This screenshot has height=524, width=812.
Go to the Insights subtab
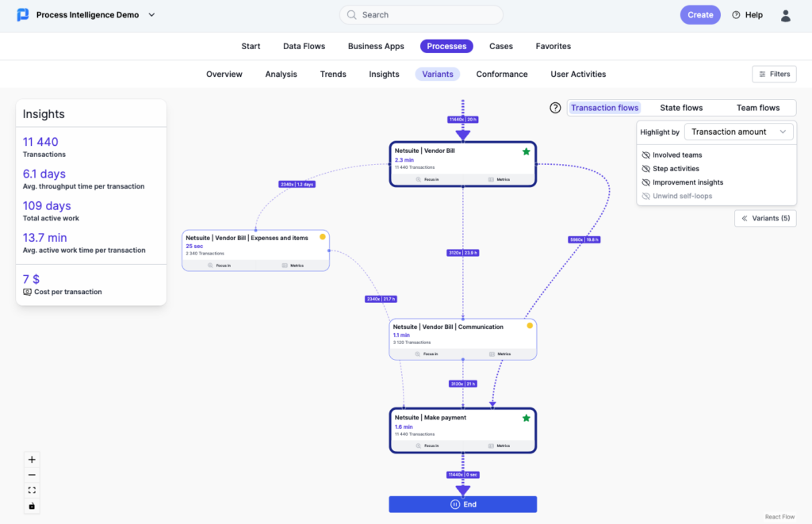point(384,74)
